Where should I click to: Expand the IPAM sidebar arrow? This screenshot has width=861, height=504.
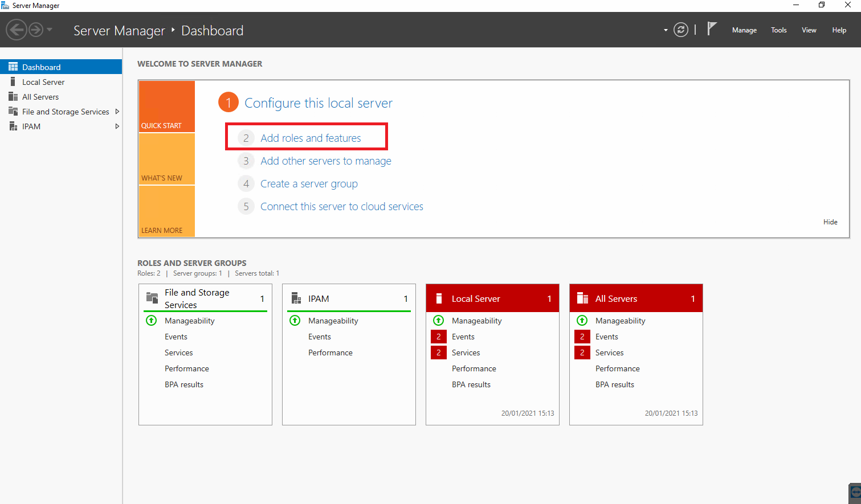point(117,126)
